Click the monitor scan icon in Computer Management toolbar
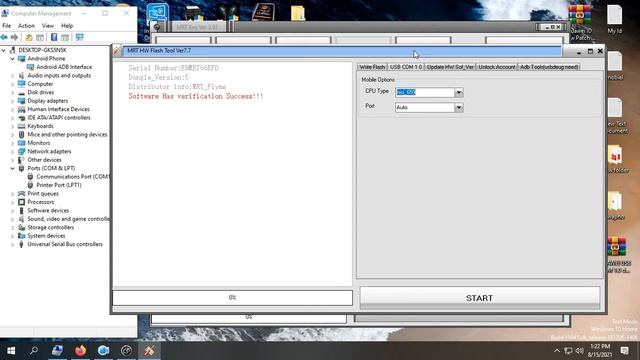Viewport: 640px width, 360px height. pyautogui.click(x=80, y=37)
